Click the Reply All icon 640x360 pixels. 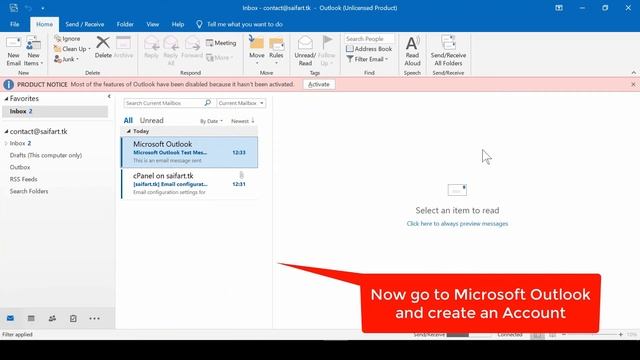pyautogui.click(x=171, y=51)
